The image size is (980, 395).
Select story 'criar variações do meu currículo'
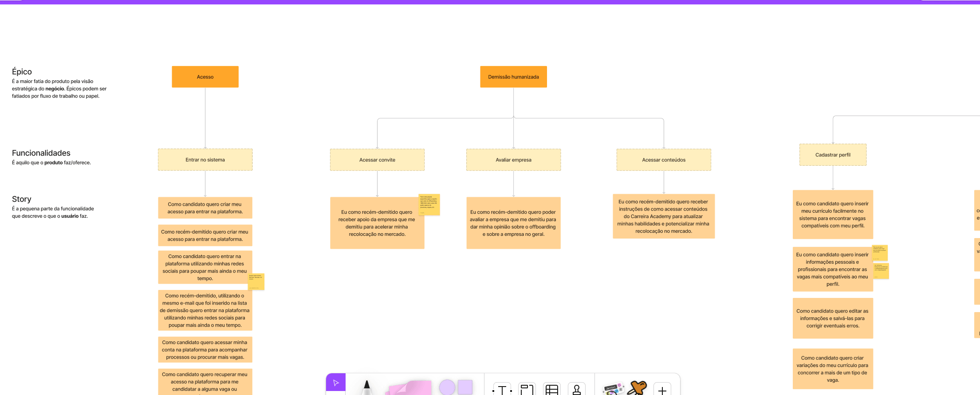point(833,369)
